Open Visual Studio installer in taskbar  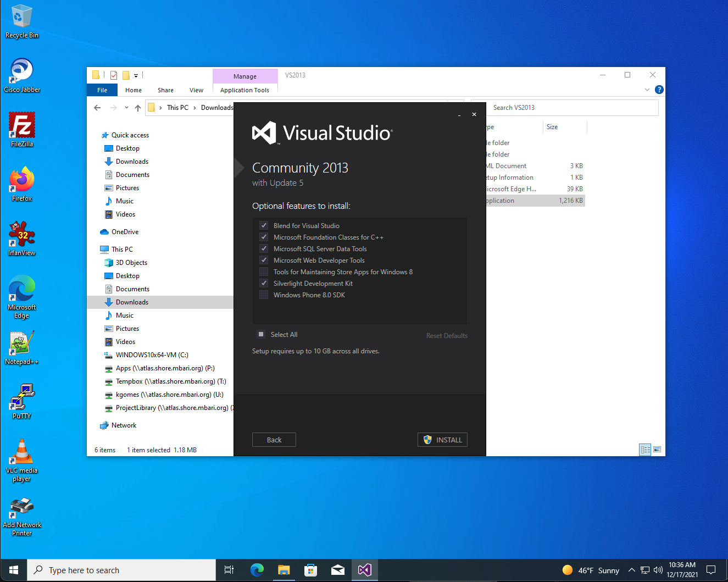click(x=364, y=570)
